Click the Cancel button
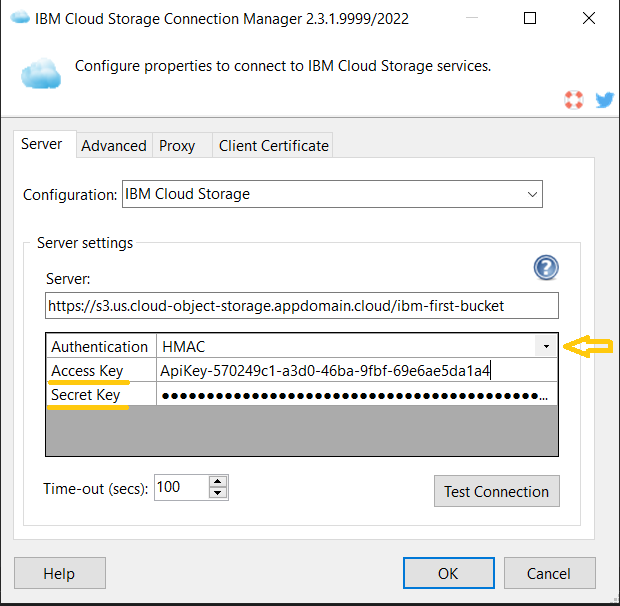620x606 pixels. (x=550, y=573)
